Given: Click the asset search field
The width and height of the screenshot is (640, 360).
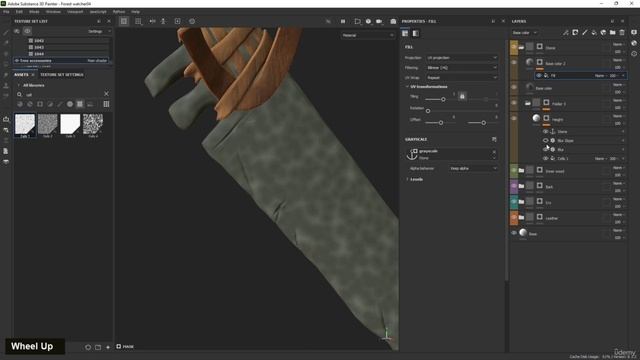Looking at the screenshot, I should pos(61,94).
